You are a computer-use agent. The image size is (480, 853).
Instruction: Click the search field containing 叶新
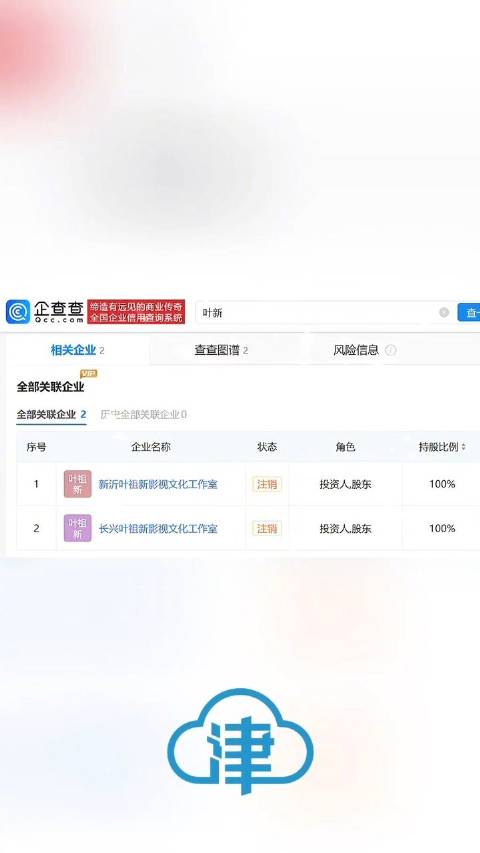click(x=325, y=312)
